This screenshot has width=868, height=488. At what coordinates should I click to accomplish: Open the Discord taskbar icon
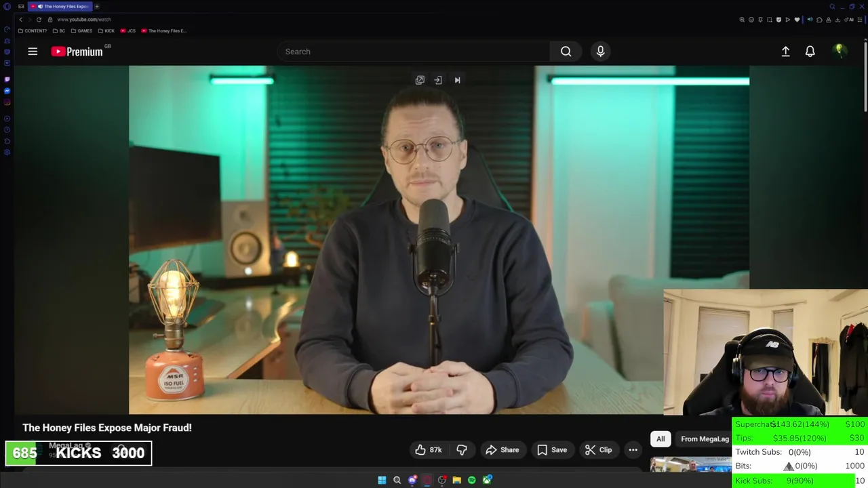[x=412, y=480]
